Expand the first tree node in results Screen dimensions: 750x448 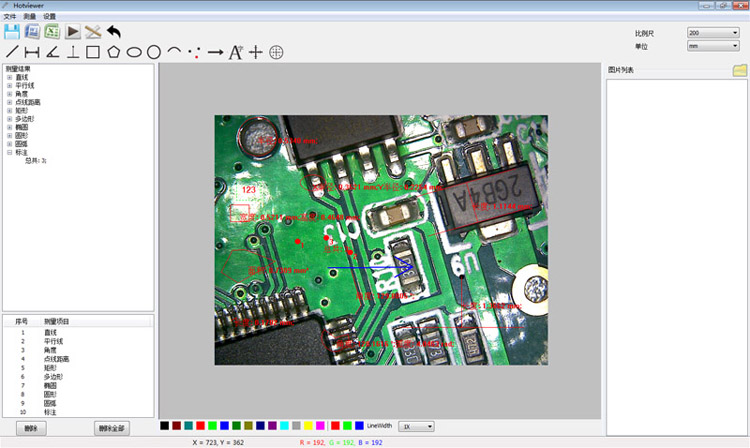coord(10,77)
